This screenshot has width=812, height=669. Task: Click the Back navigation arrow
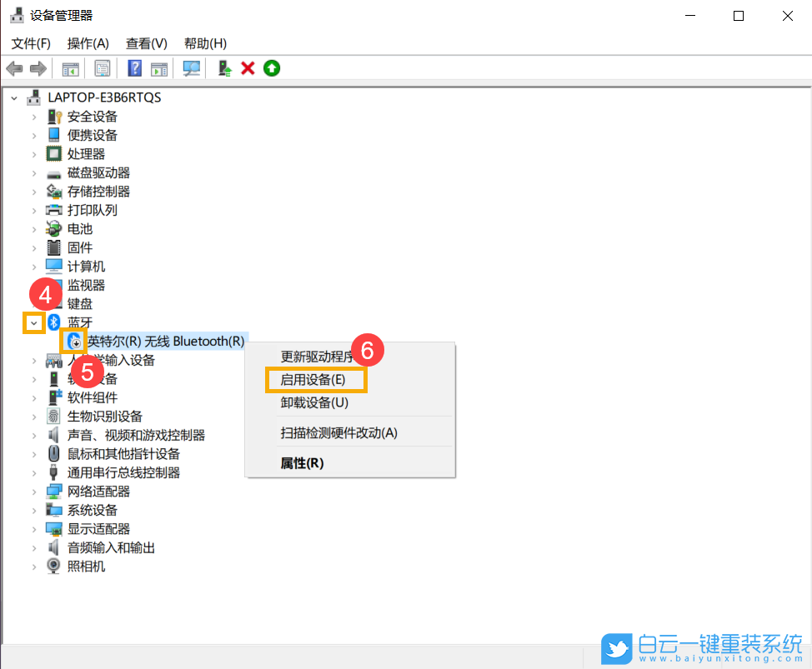point(14,67)
